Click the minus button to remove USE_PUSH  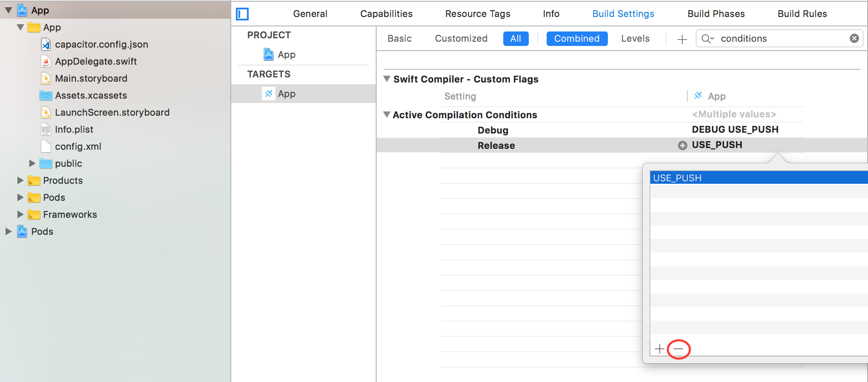(x=678, y=349)
